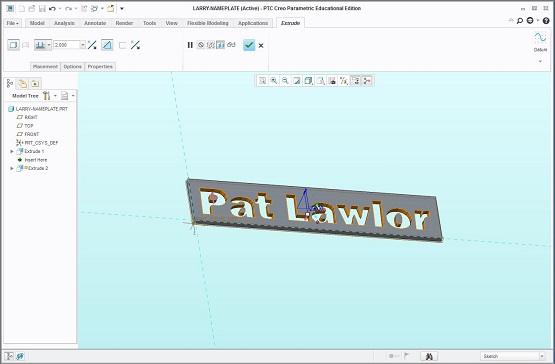The width and height of the screenshot is (555, 364).
Task: Expand the Datum dropdown arrow
Action: click(540, 61)
